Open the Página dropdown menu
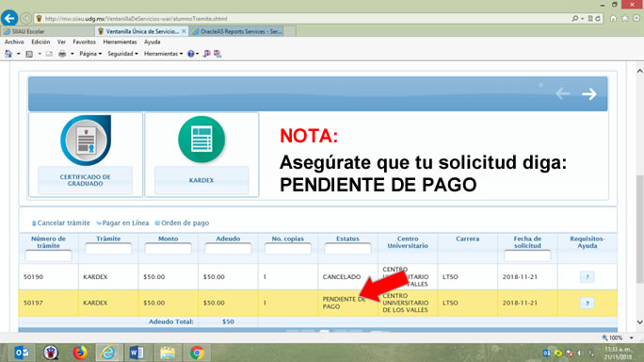Screen dimensions: 644x362 click(90, 54)
